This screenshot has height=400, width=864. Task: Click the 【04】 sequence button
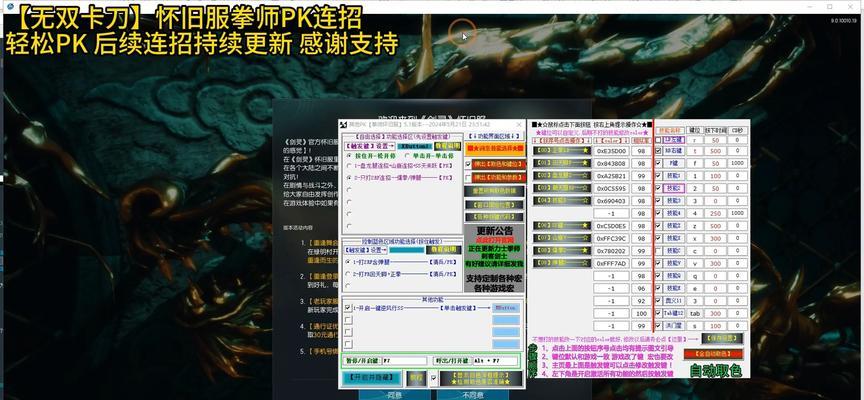[x=562, y=201]
